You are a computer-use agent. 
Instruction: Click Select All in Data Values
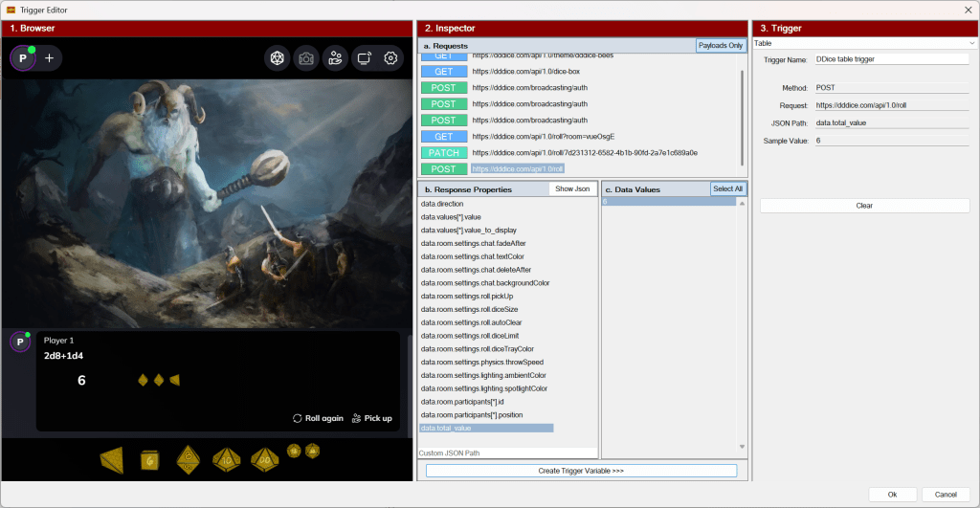[x=726, y=188]
